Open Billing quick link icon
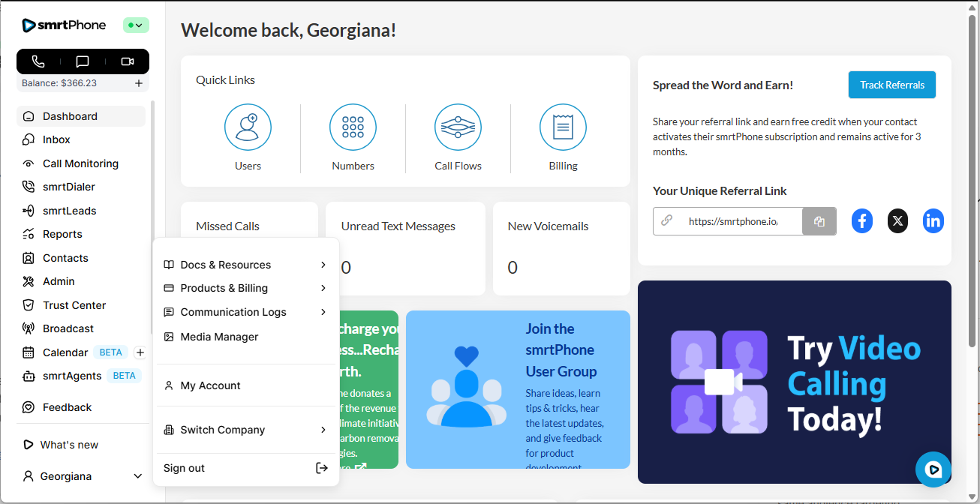Screen dimensions: 980x504 pyautogui.click(x=563, y=127)
